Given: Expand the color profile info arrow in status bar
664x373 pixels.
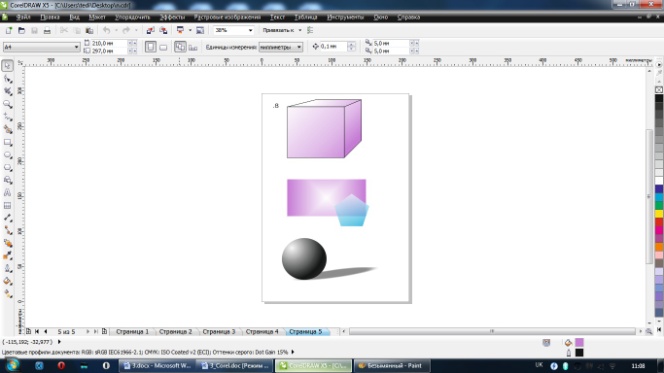Looking at the screenshot, I should pos(293,352).
